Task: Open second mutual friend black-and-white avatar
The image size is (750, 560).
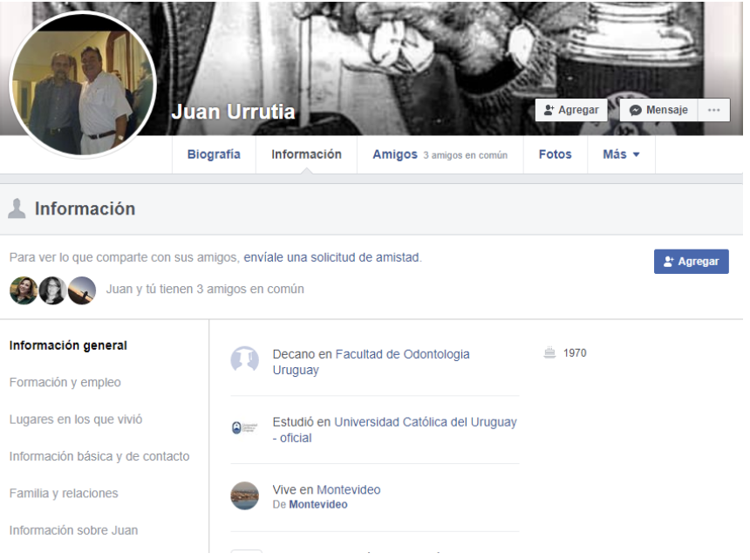Action: (x=52, y=290)
